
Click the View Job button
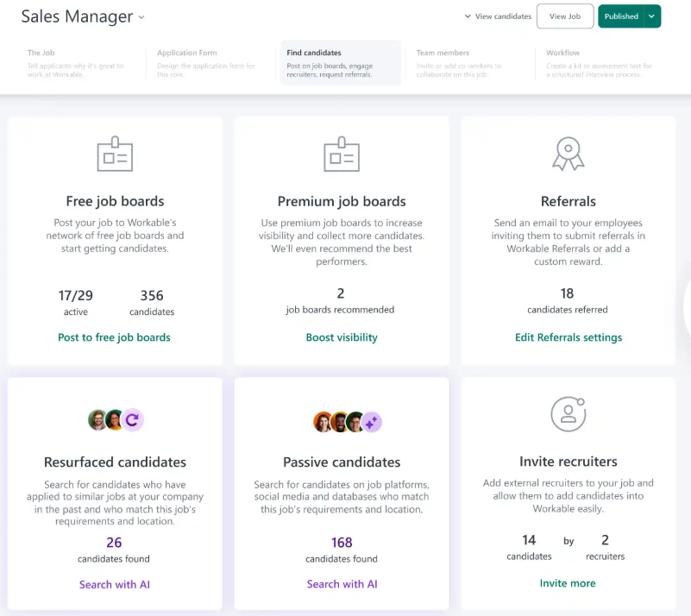click(x=565, y=16)
